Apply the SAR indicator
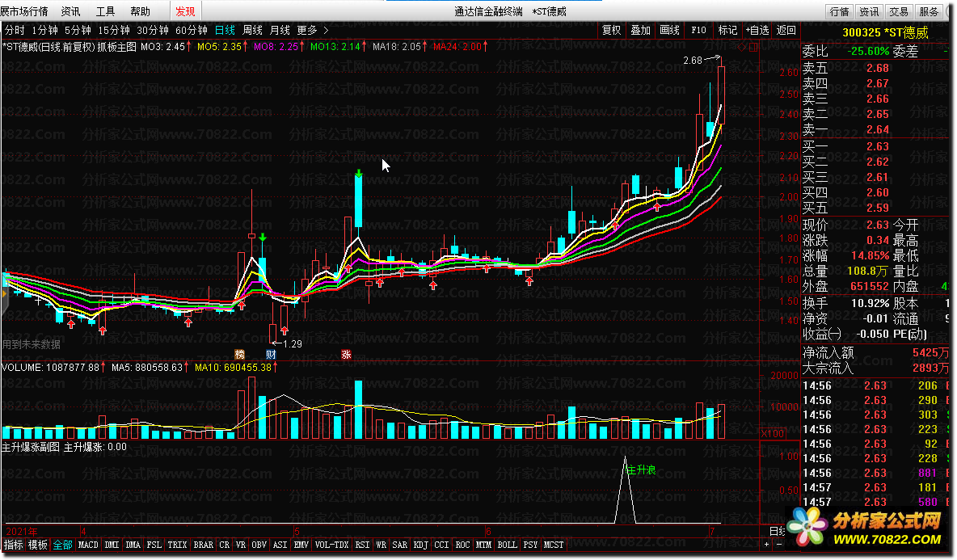957x560 pixels. pos(400,545)
